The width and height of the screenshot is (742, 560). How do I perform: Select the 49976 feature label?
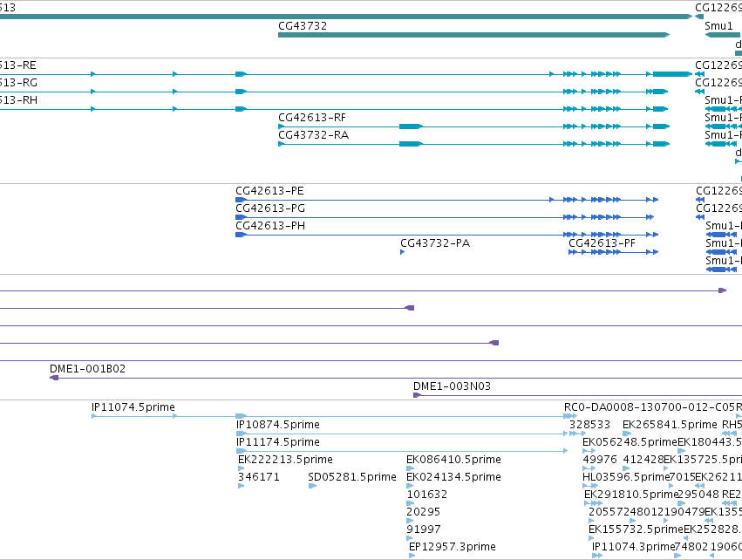click(600, 460)
